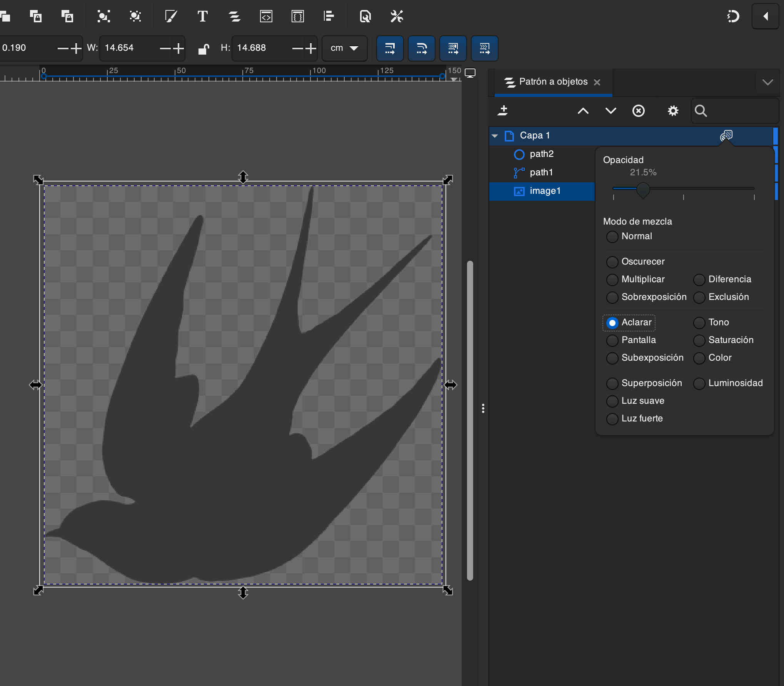
Task: Choose the Sobrexposición blend mode
Action: click(x=646, y=297)
